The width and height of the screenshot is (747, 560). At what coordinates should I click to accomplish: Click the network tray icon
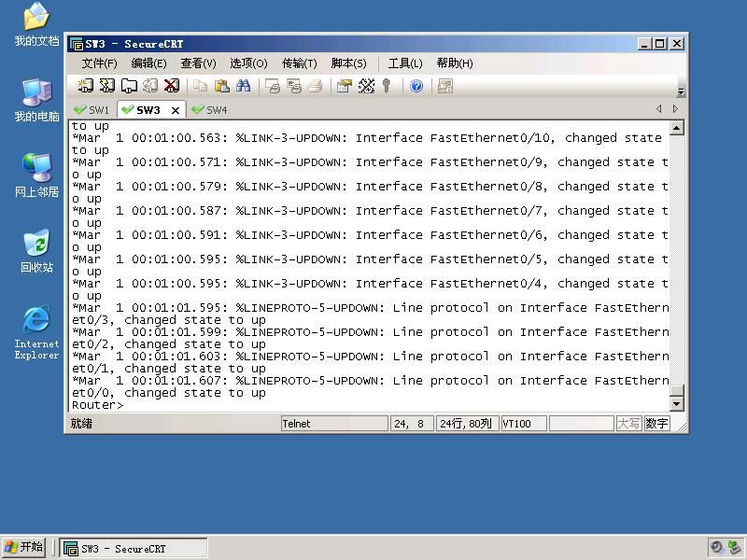(x=735, y=548)
